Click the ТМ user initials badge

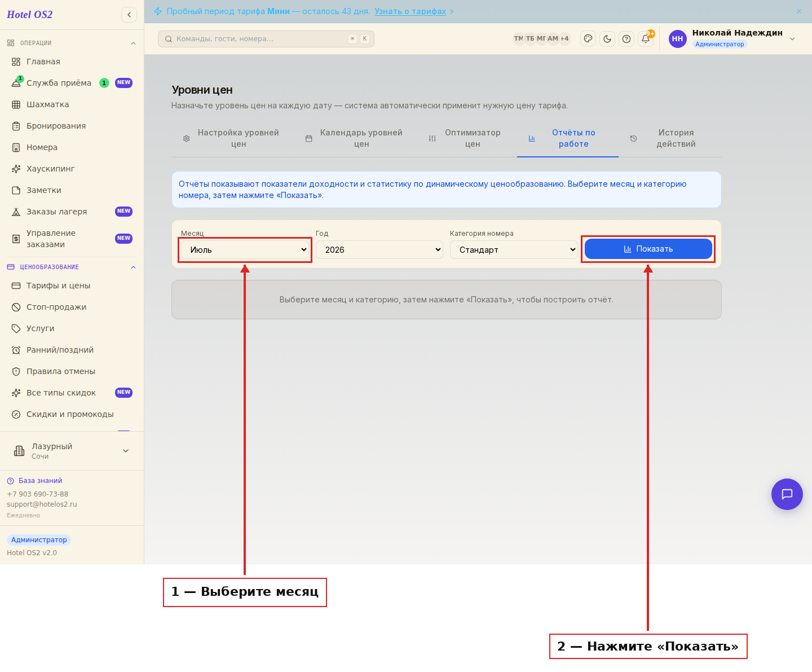coord(519,39)
